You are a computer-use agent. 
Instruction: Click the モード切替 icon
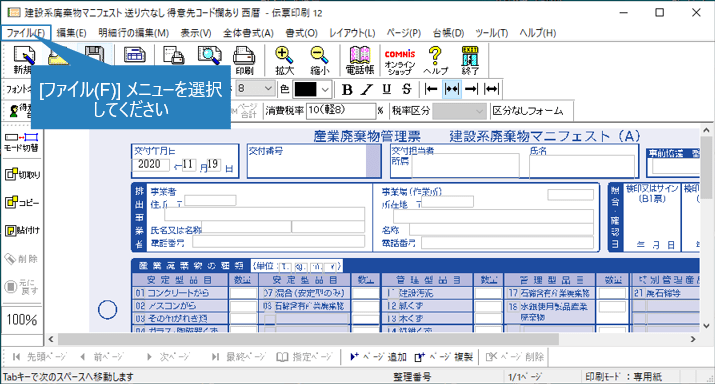[x=21, y=142]
